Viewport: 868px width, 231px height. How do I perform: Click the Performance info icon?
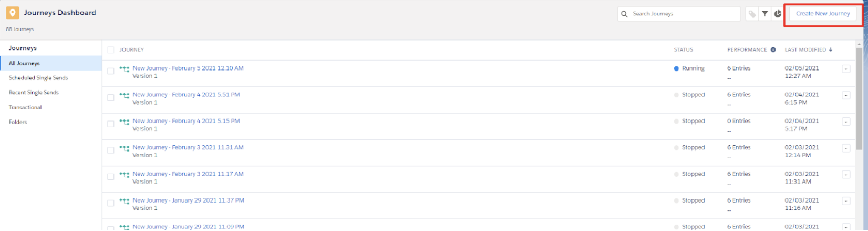coord(773,50)
